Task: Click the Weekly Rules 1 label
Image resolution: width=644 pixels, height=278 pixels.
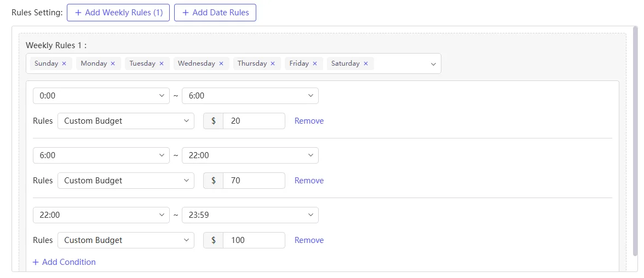Action: tap(56, 45)
